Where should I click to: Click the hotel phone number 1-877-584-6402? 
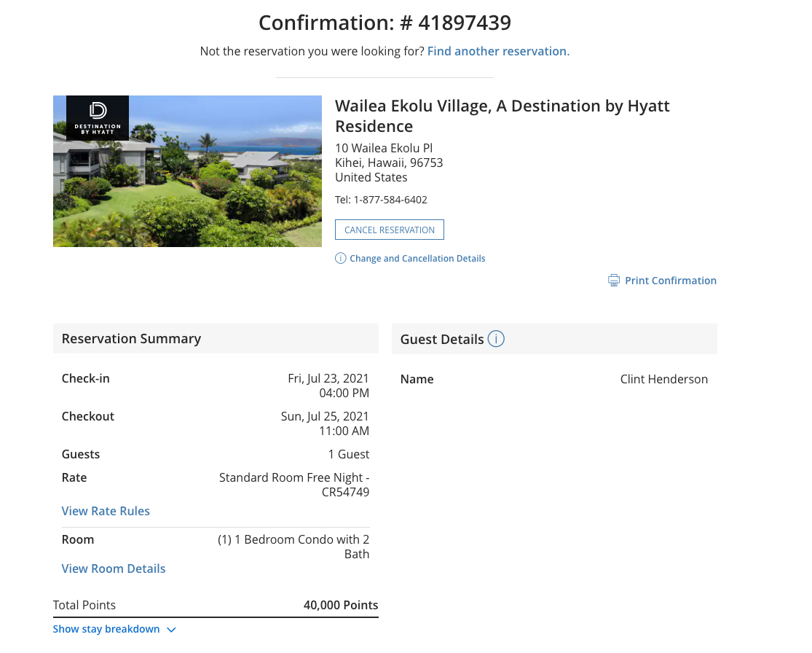391,199
